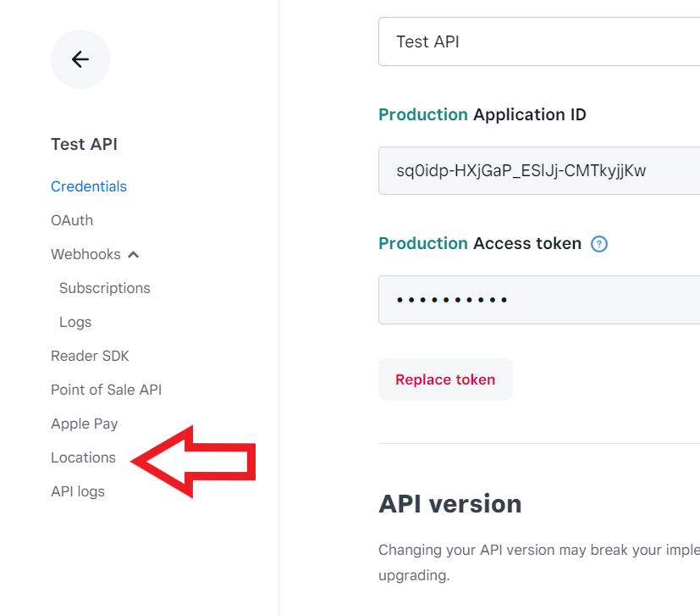Viewport: 700px width, 615px height.
Task: Click the API version heading
Action: pos(450,504)
